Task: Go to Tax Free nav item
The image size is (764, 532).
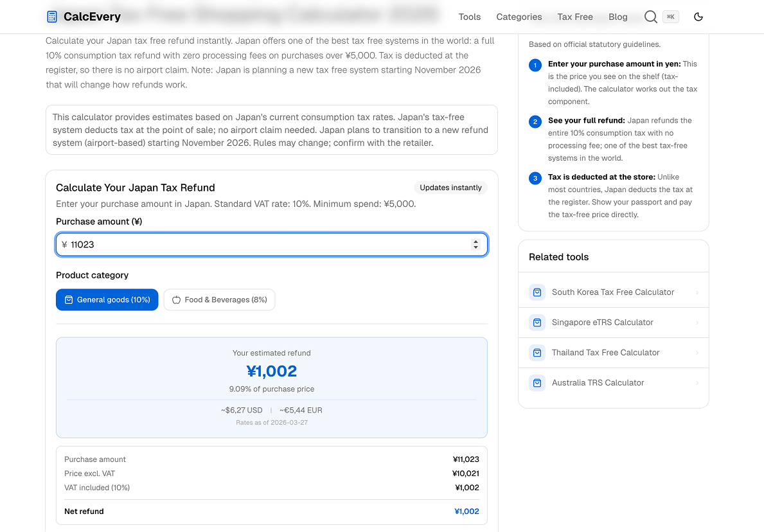Action: (x=575, y=17)
